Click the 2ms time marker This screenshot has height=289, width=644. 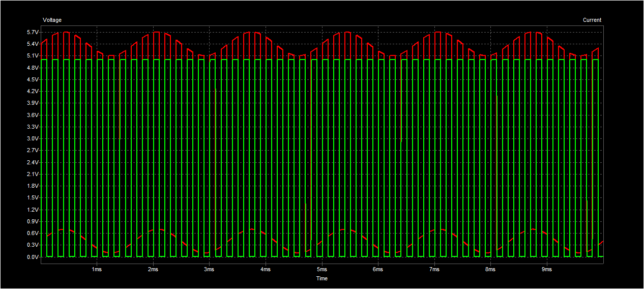(x=153, y=269)
